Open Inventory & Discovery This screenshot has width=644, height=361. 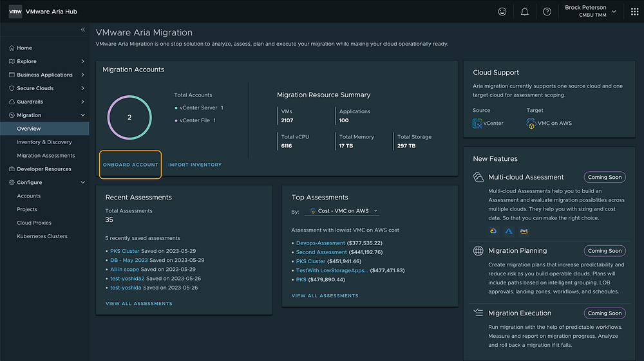click(x=44, y=142)
